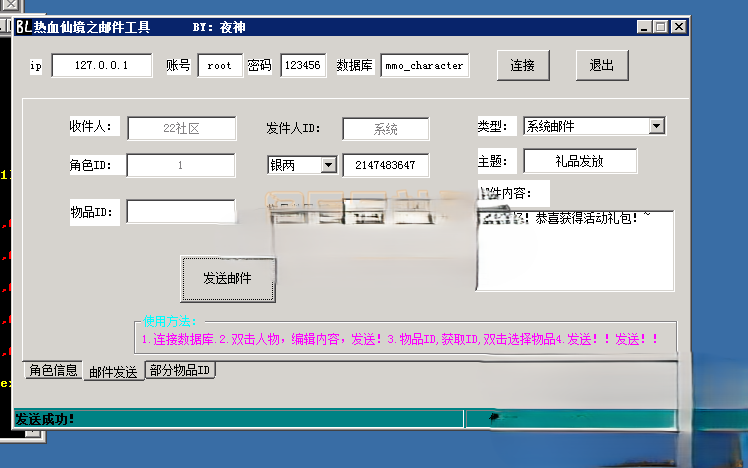The height and width of the screenshot is (468, 748).
Task: Focus the 账号 field containing root
Action: pos(220,66)
